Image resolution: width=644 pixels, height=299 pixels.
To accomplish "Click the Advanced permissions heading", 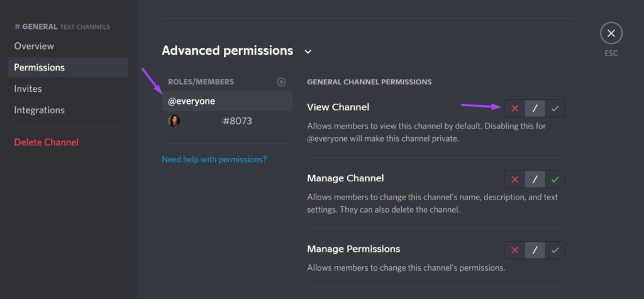I will 227,51.
